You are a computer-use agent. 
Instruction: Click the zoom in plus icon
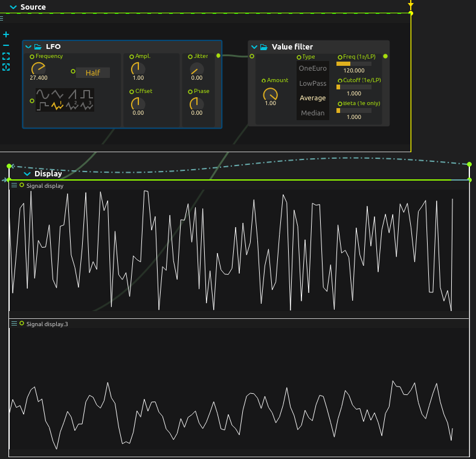click(x=6, y=34)
